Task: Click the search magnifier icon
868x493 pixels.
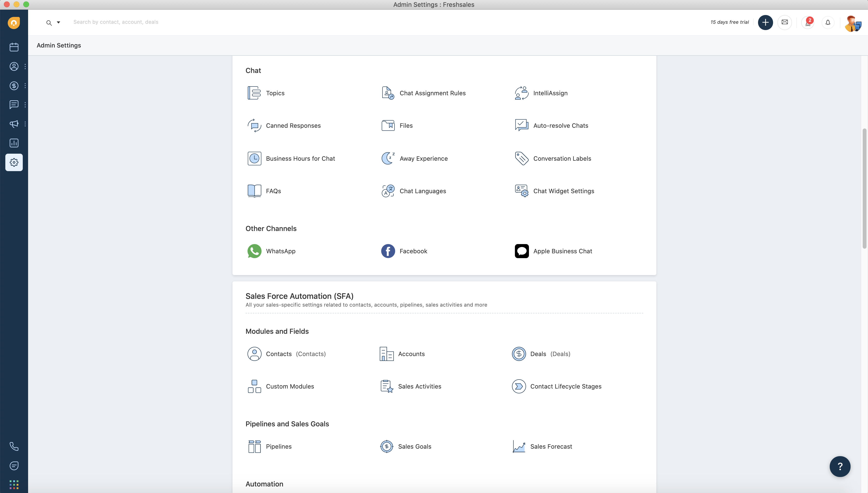Action: pos(49,23)
